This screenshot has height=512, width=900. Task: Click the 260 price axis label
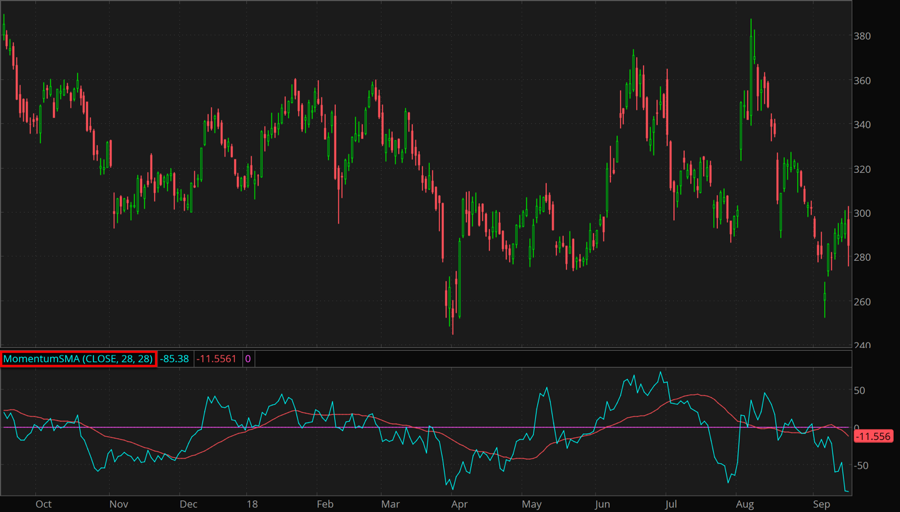(x=863, y=302)
